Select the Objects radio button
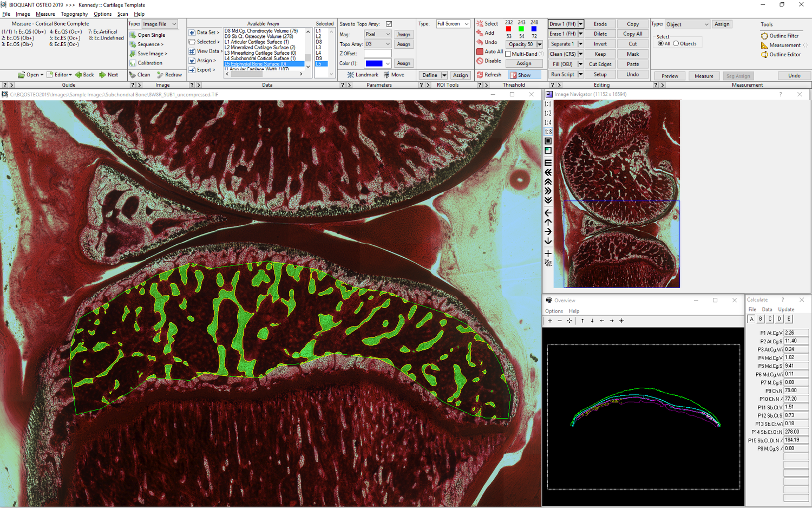 (676, 44)
